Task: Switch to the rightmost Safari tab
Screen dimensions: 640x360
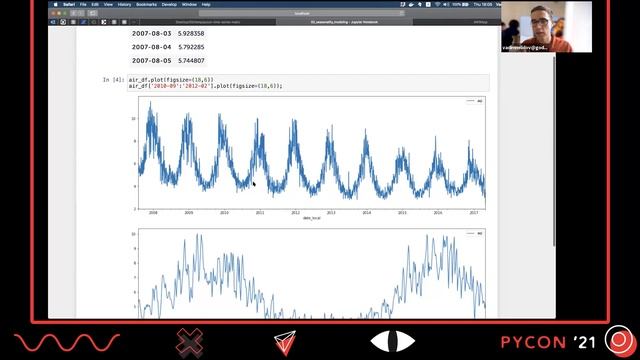Action: [x=456, y=22]
